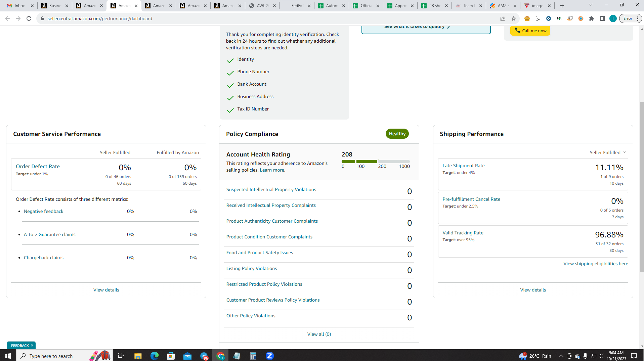
Task: Click View shipping eligibilities here
Action: click(596, 264)
